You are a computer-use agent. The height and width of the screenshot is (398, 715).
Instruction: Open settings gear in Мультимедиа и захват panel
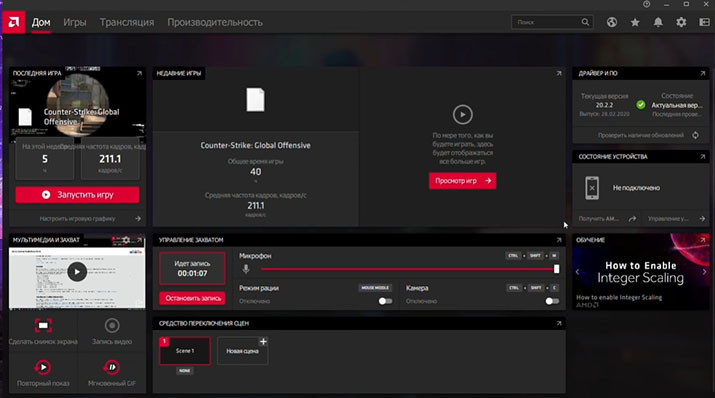[x=126, y=240]
